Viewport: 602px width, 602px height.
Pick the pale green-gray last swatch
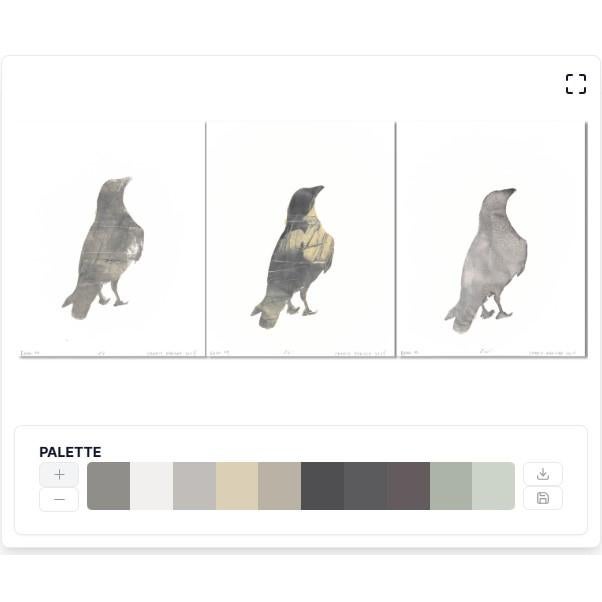coord(494,486)
